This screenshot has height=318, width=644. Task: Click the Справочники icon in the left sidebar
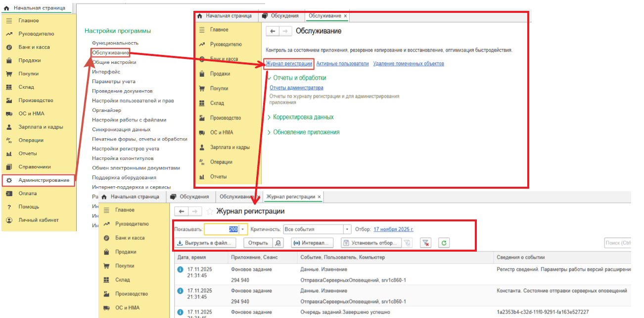tap(9, 167)
